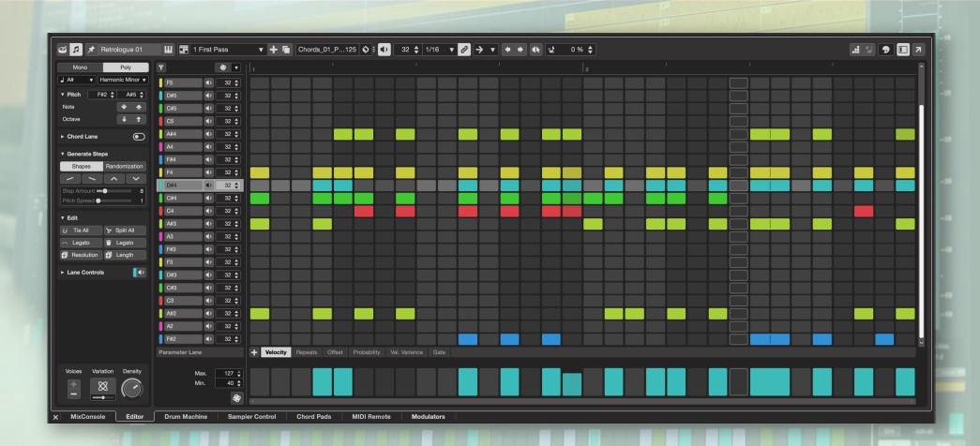
Task: Open the Harmonic Minor scale dropdown
Action: [x=125, y=81]
